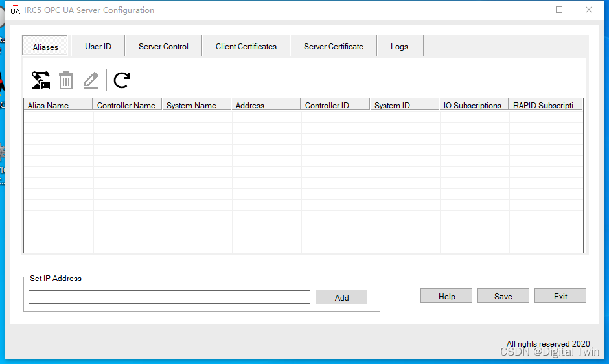The width and height of the screenshot is (609, 364).
Task: Click the UA application icon in title bar
Action: (15, 10)
